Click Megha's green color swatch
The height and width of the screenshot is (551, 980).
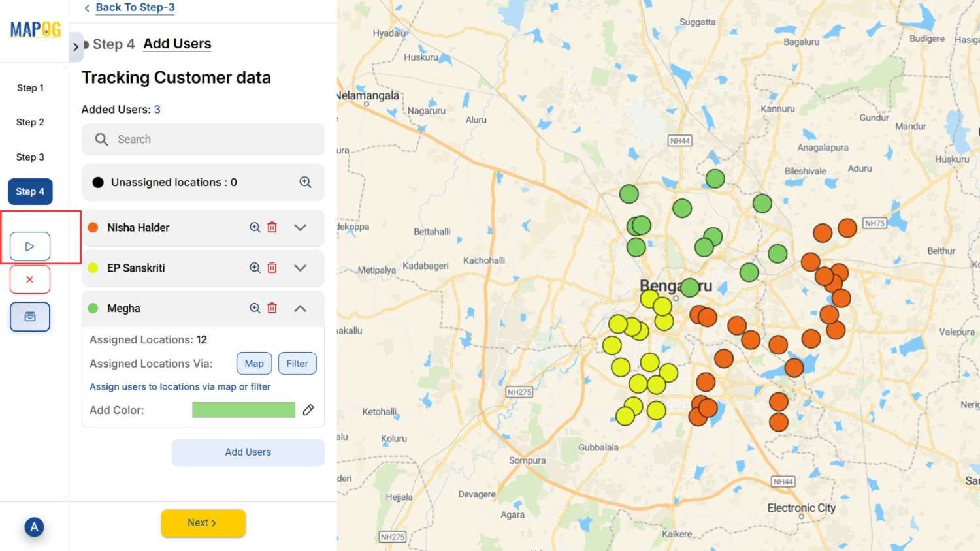pyautogui.click(x=244, y=410)
